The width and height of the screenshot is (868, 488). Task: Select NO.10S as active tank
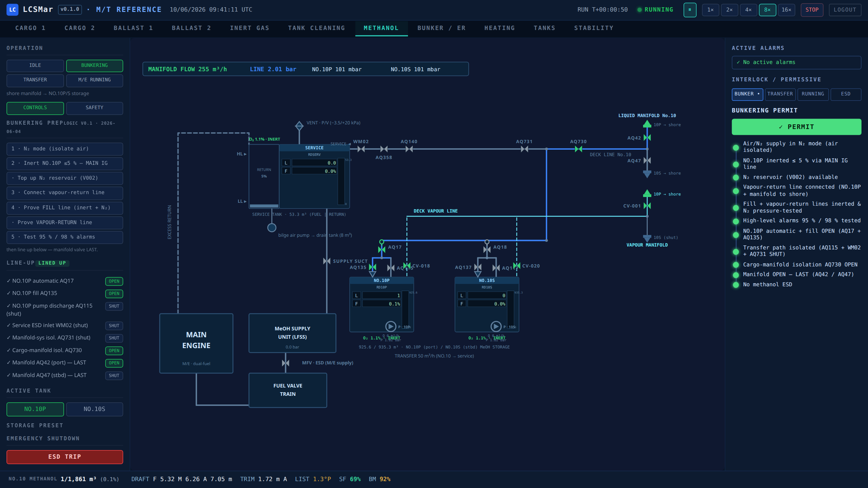(x=94, y=409)
